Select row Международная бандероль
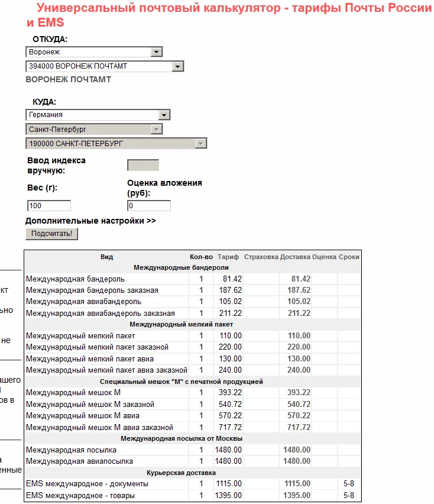434x504 pixels. [193, 279]
